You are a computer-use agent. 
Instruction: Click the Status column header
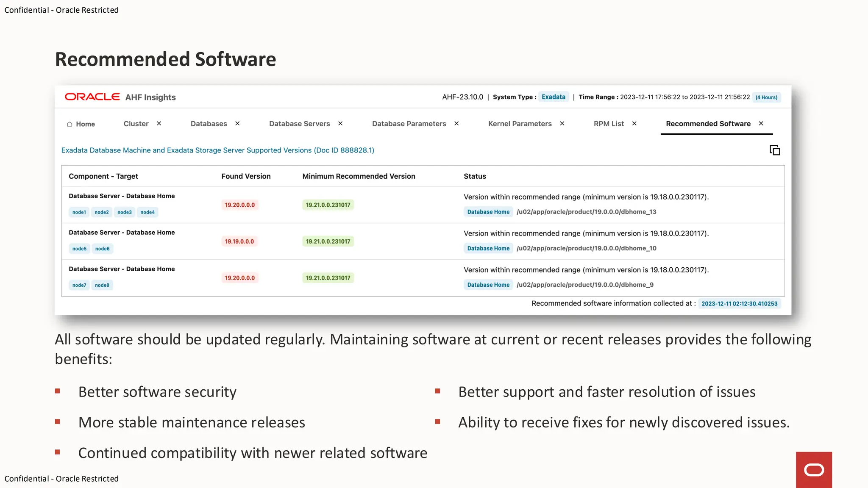[475, 176]
